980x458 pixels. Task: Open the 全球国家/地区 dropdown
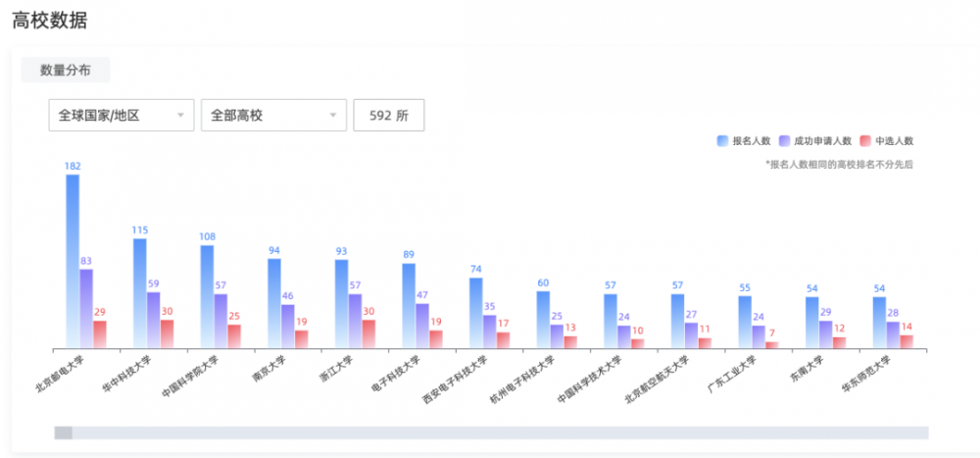122,115
